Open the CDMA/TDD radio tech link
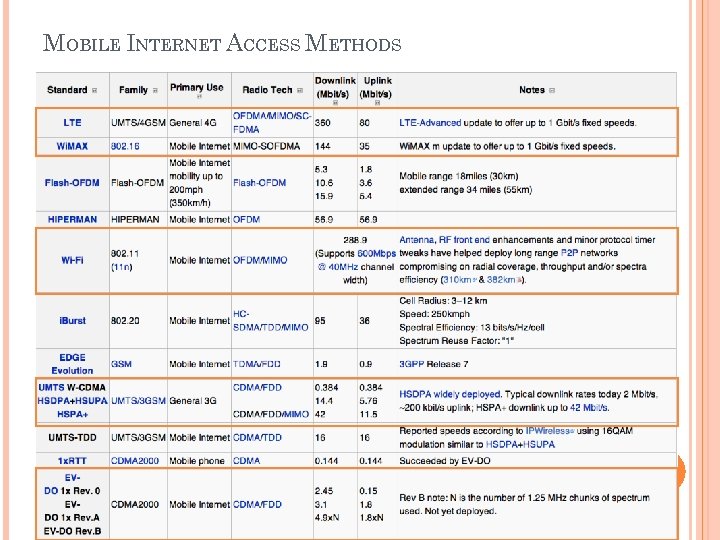The height and width of the screenshot is (540, 720). (257, 438)
